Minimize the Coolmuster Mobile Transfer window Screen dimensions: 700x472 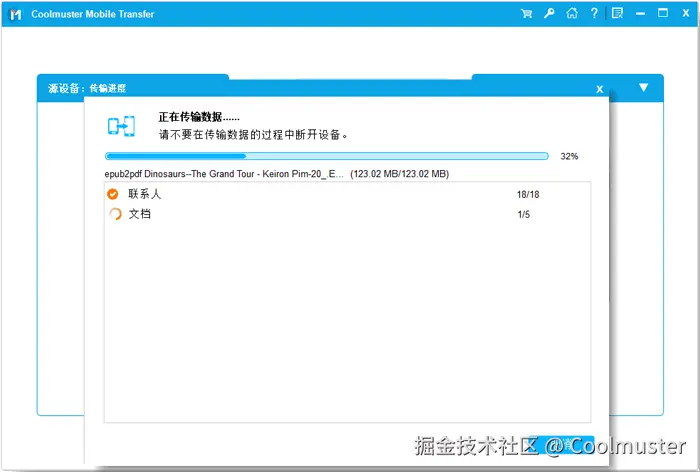[641, 14]
